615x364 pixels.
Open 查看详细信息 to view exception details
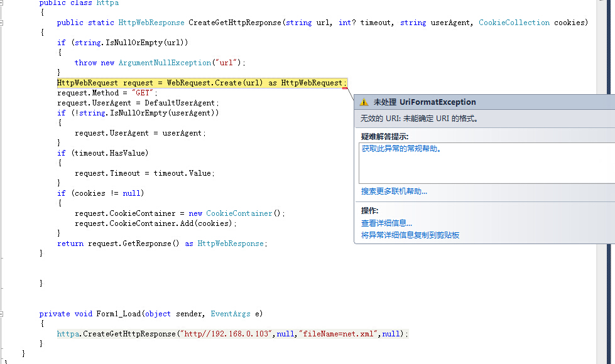tap(386, 223)
